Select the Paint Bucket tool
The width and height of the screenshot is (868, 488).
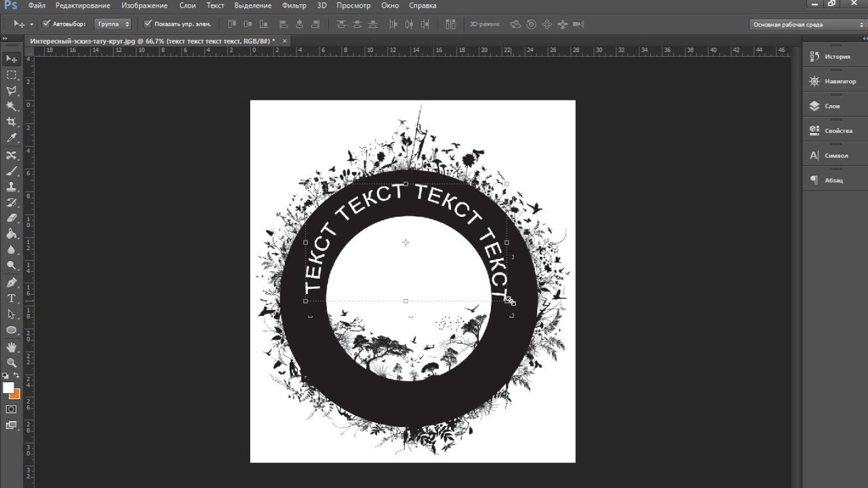(x=12, y=234)
